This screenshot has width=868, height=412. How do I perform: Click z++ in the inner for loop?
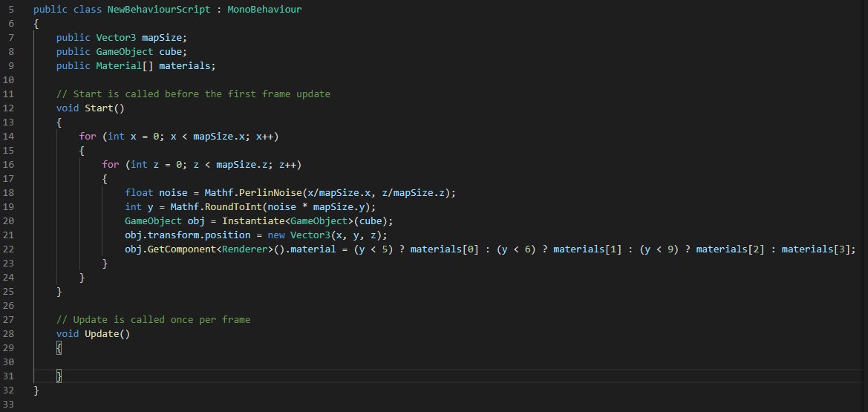pos(290,165)
